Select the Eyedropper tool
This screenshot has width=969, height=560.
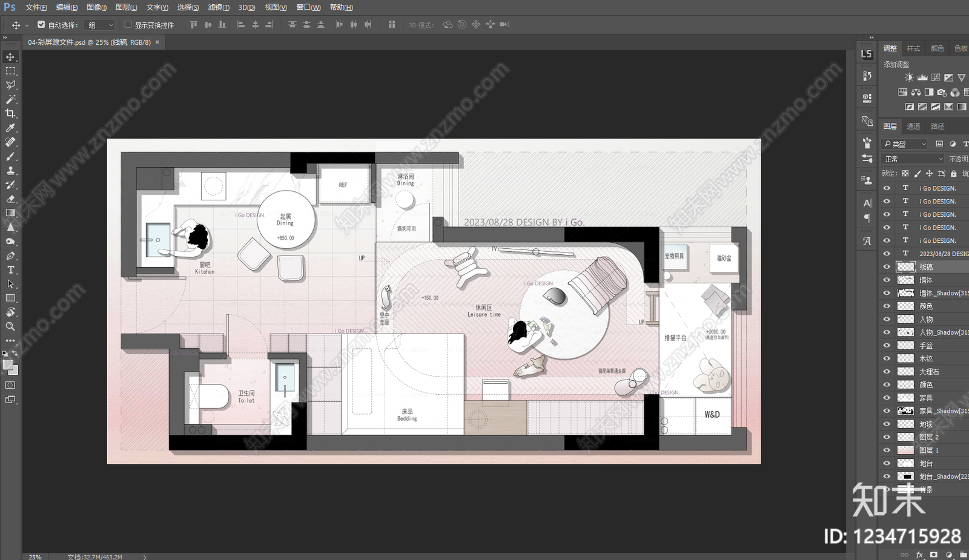(10, 128)
